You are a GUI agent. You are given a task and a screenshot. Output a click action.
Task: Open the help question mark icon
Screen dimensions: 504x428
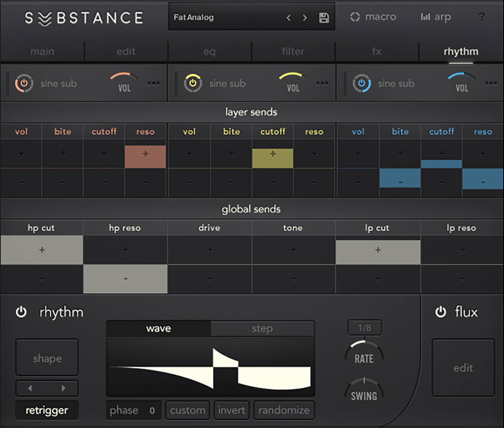tap(482, 17)
